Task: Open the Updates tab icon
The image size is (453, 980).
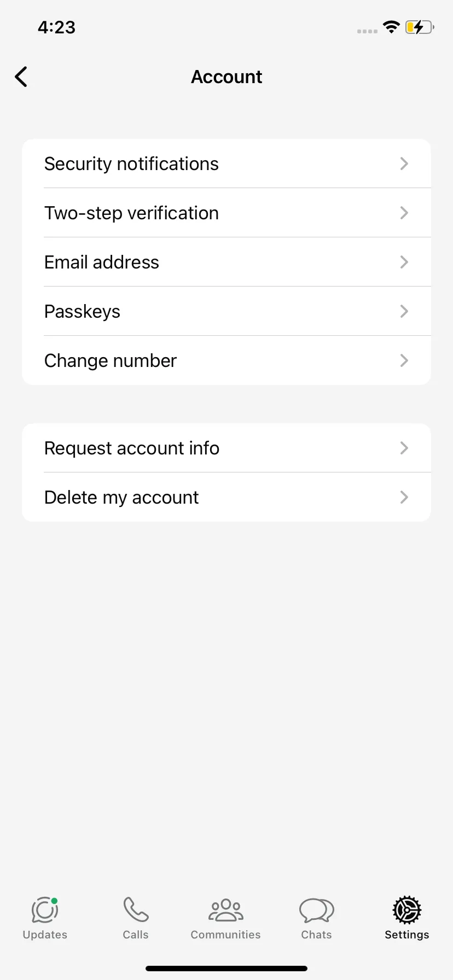Action: pos(45,910)
